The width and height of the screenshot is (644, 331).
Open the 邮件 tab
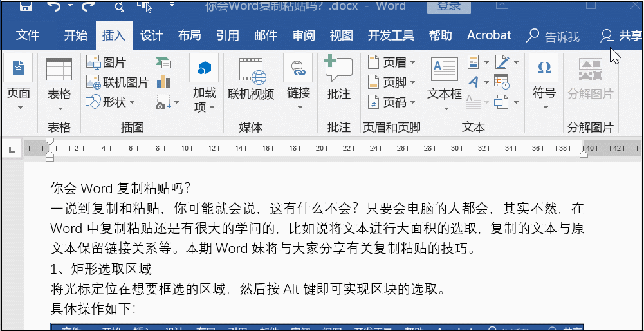(265, 35)
